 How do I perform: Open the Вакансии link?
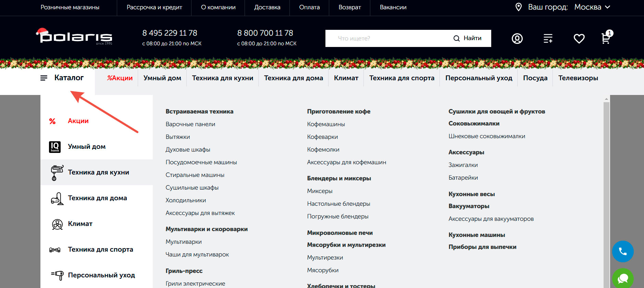(x=393, y=7)
